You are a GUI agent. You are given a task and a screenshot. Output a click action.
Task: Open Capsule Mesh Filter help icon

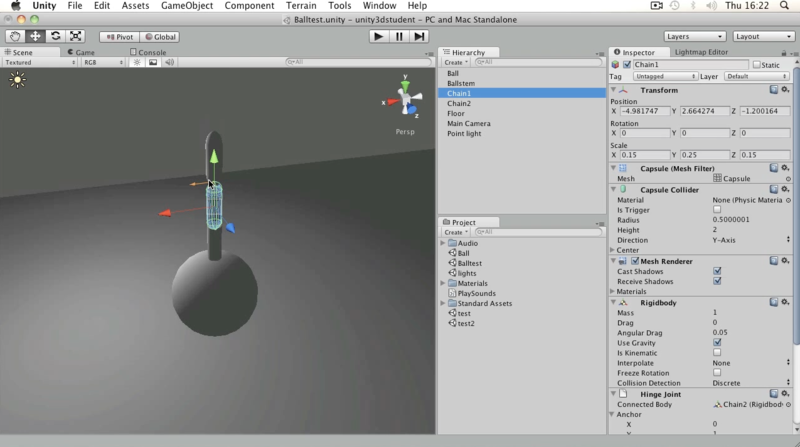point(774,168)
